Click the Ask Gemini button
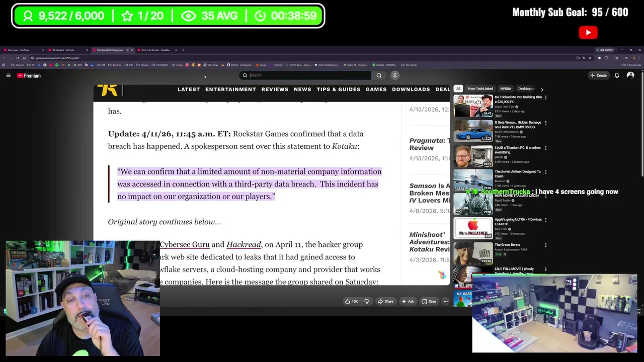Viewport: 644px width, 362px height. pos(605,50)
